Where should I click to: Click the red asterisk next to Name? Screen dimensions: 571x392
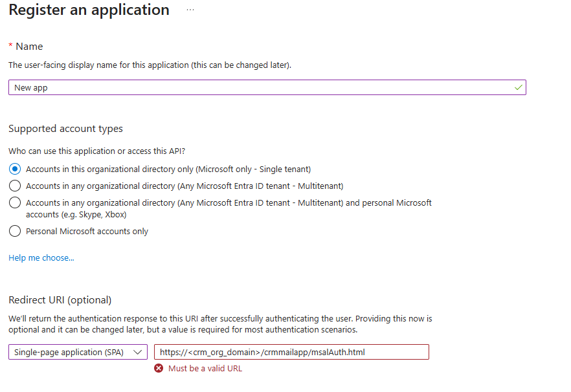click(x=10, y=46)
